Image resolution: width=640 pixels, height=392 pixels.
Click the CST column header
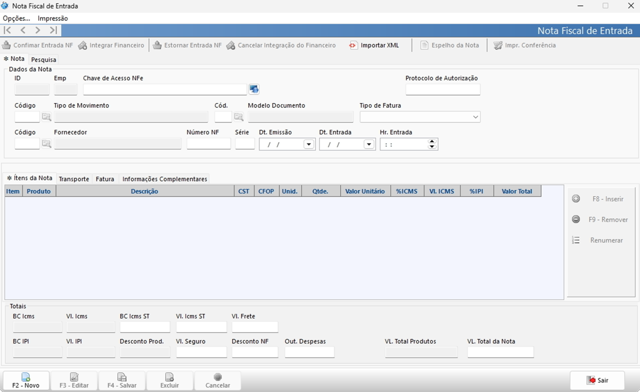coord(244,191)
